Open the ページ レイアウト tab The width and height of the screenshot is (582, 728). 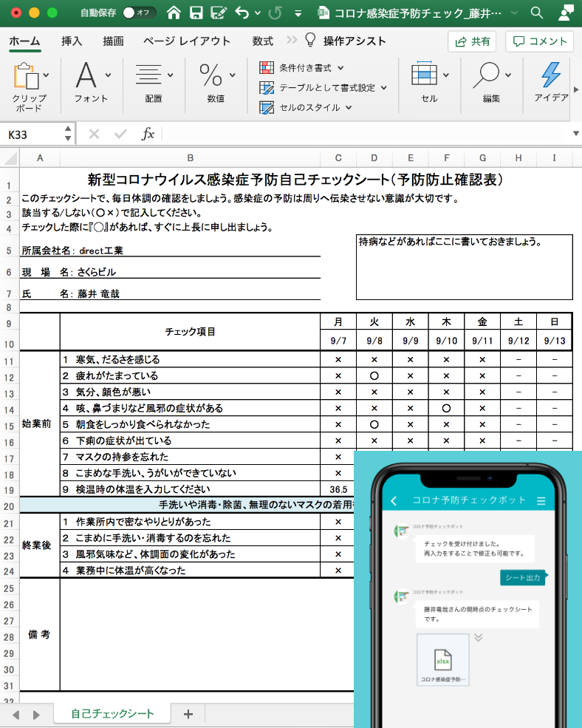tap(187, 41)
